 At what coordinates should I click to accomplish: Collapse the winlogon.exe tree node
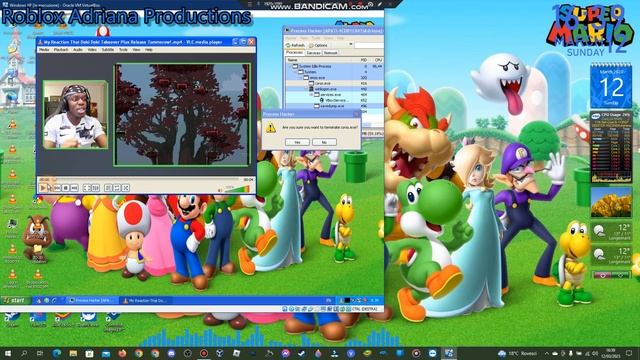pos(306,89)
